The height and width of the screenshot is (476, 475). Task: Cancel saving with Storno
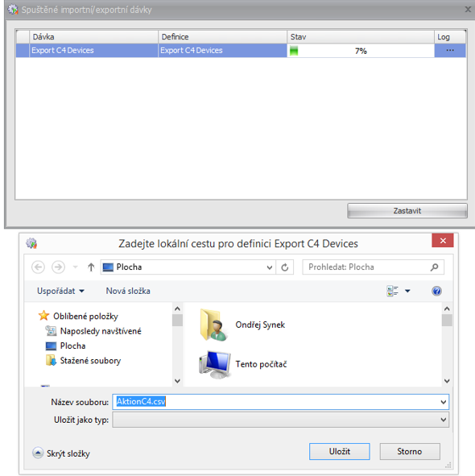click(x=410, y=451)
